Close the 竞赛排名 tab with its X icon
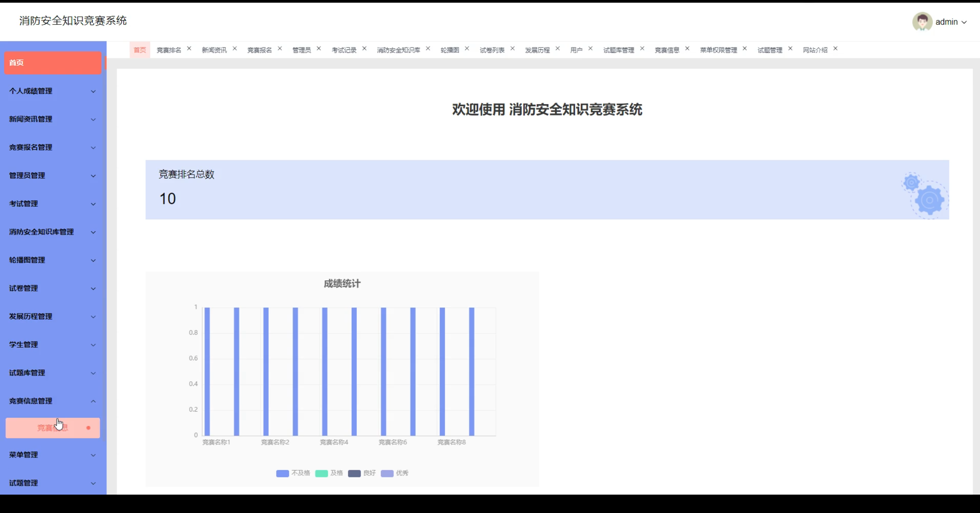 [189, 49]
